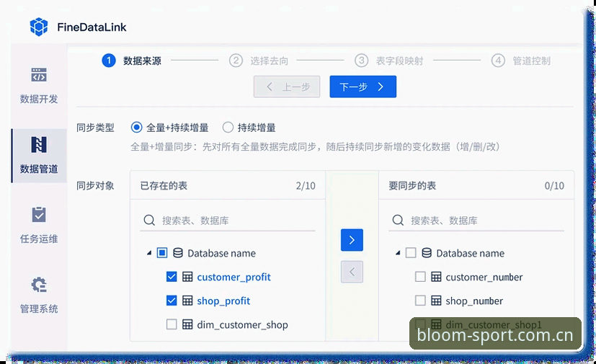Click the 已存在的表 panel title
This screenshot has width=596, height=364.
[x=164, y=186]
